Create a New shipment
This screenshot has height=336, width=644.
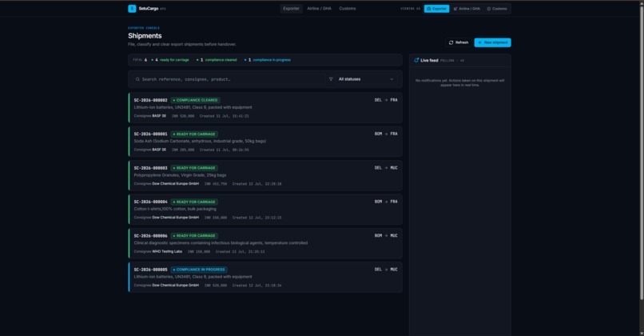tap(492, 42)
